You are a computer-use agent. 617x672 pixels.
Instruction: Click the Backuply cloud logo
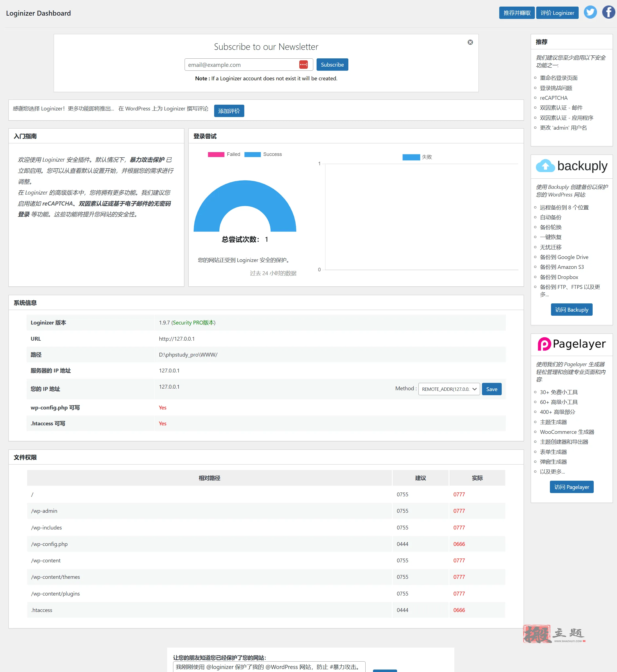[x=545, y=166]
